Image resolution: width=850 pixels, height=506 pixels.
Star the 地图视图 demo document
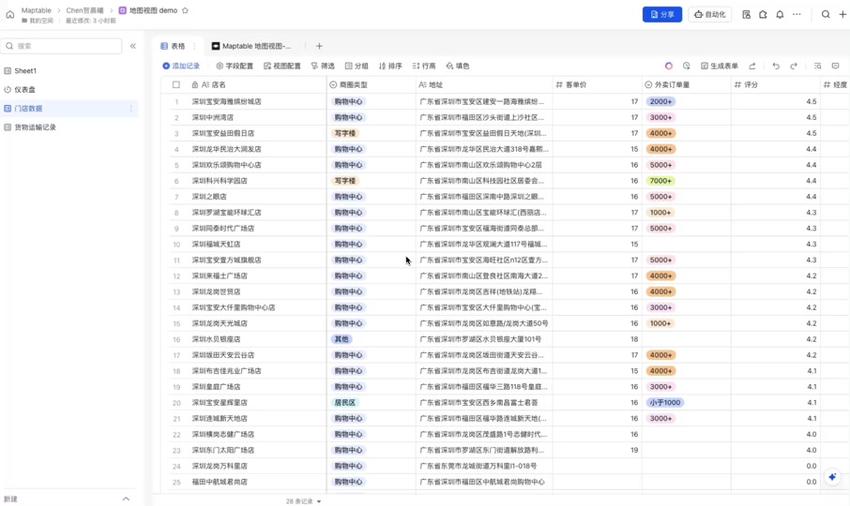pos(185,11)
